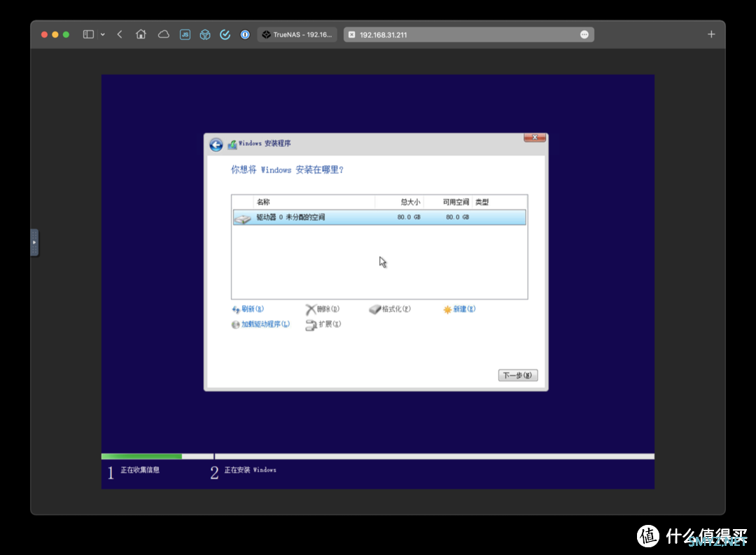Click the 80.0 GB total size cell

(x=409, y=217)
